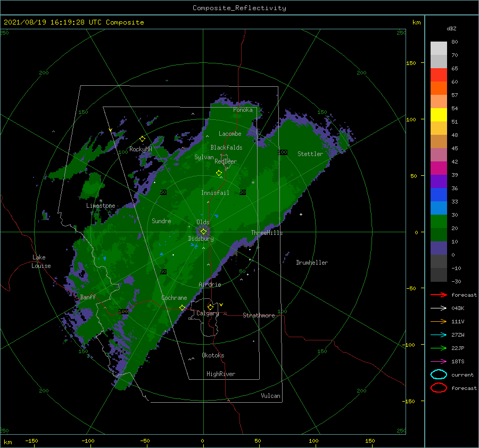This screenshot has height=448, width=479.
Task: Click the slate purple 10-0 dBZ swatch
Action: coord(439,248)
